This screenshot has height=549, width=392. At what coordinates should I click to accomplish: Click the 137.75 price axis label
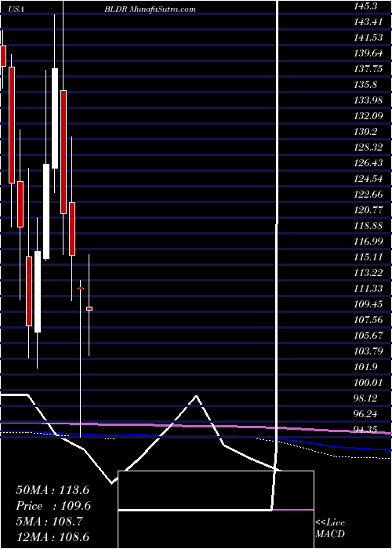pyautogui.click(x=368, y=69)
